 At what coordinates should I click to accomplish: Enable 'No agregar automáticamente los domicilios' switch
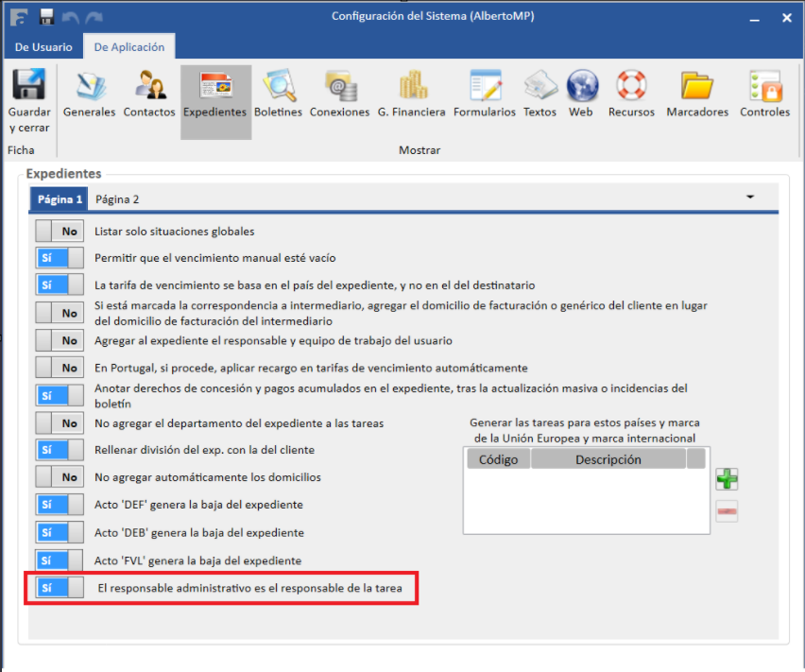[60, 477]
